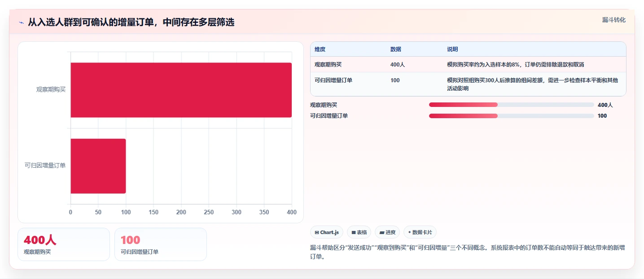This screenshot has height=279, width=644.
Task: Click the 可归因增量订单 table row cell
Action: [x=333, y=80]
